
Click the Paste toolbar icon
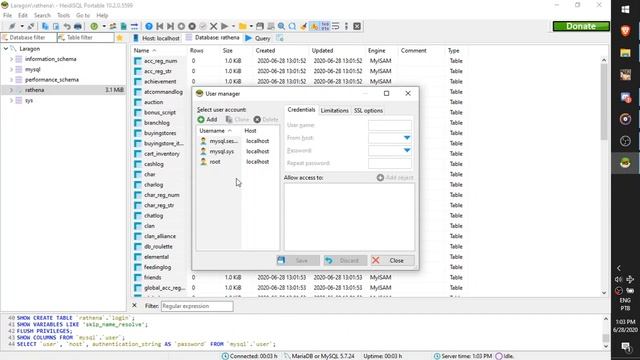tap(56, 27)
